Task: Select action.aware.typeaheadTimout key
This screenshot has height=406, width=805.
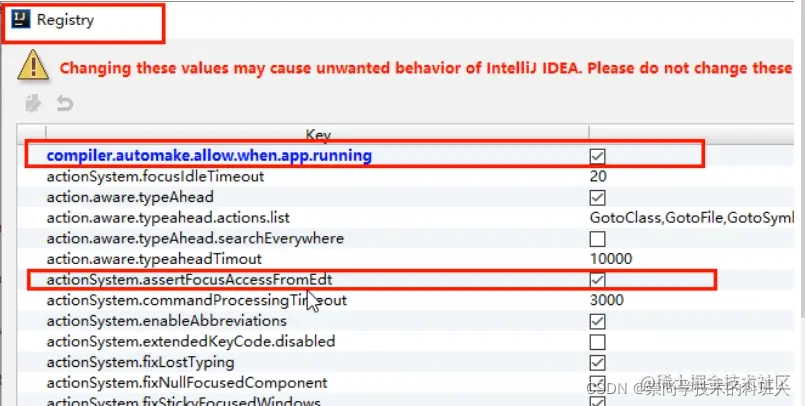Action: coord(154,259)
